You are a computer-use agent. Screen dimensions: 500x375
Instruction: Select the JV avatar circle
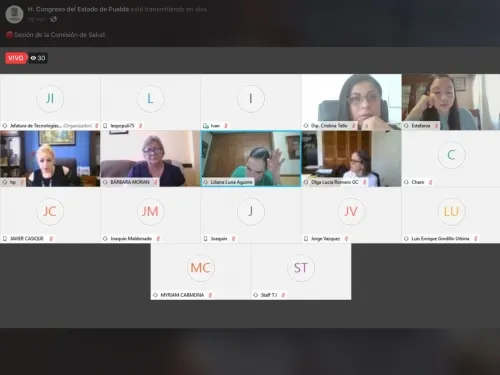coord(351,211)
